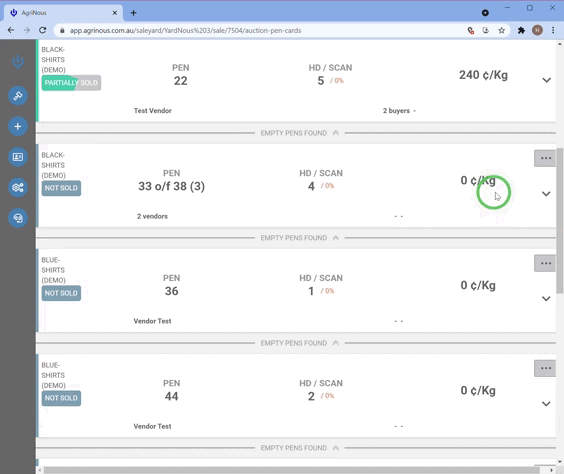This screenshot has width=564, height=474.
Task: Click the plus add button in sidebar
Action: 18,126
